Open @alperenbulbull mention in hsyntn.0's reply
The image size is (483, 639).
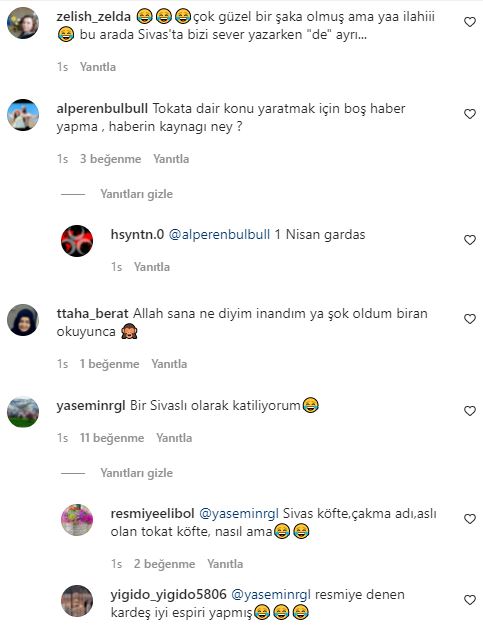tap(219, 235)
